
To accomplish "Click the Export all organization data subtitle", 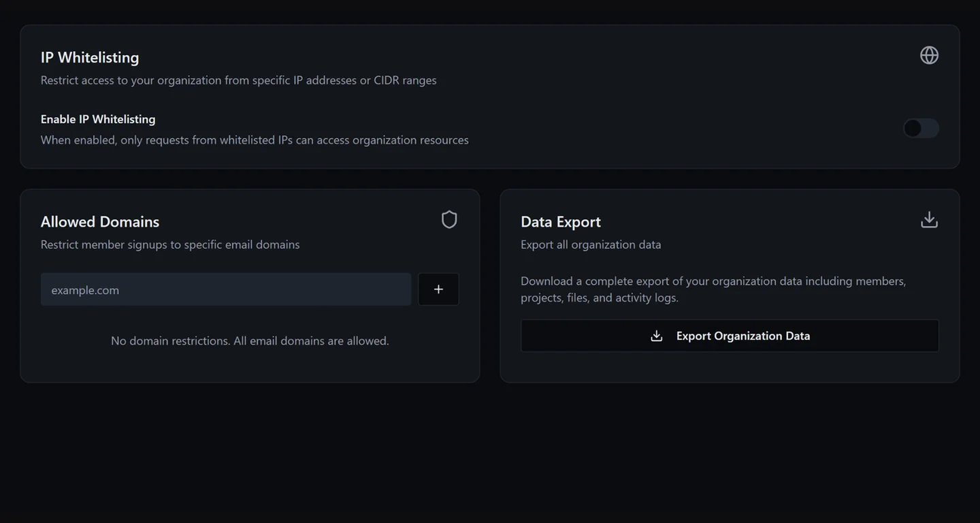I will tap(591, 244).
